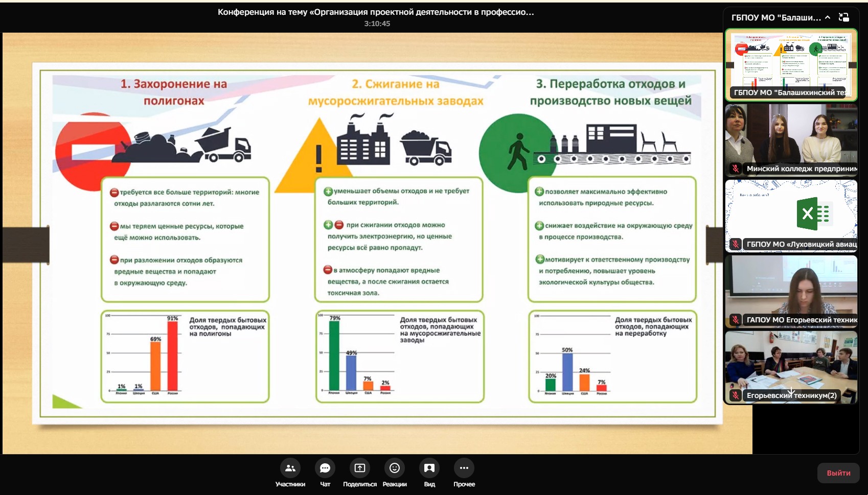Open the Реакции reactions smiley
Viewport: 868px width, 495px height.
tap(395, 468)
